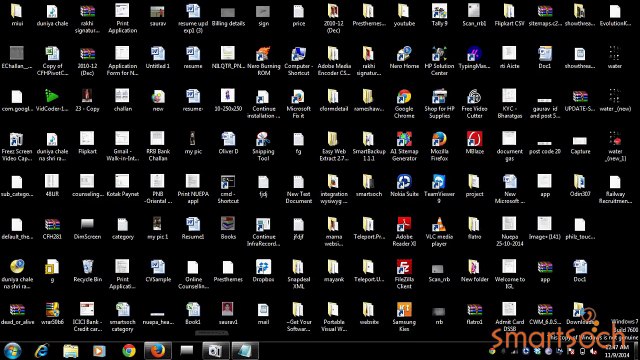Viewport: 640px width, 360px height.
Task: Launch Windows Media Player from taskbar
Action: (99, 351)
